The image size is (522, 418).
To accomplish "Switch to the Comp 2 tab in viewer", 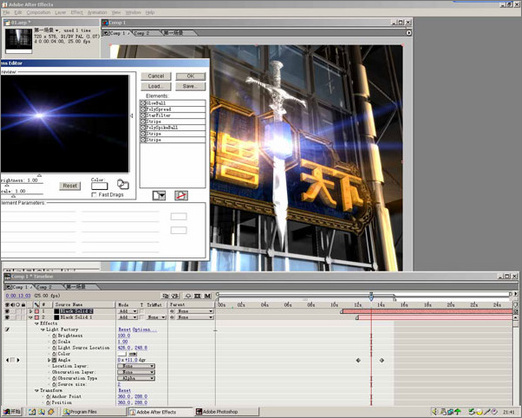I will (143, 33).
